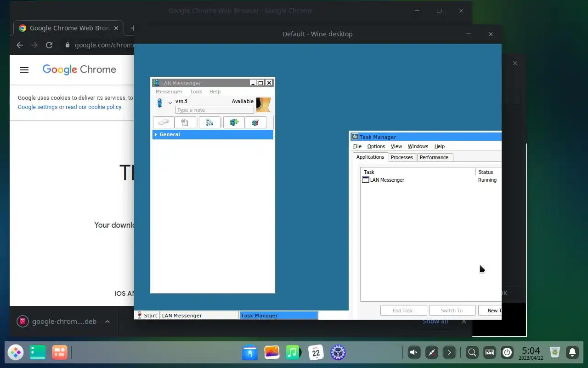Open the Options menu in Task Manager
The width and height of the screenshot is (588, 368).
pos(376,146)
